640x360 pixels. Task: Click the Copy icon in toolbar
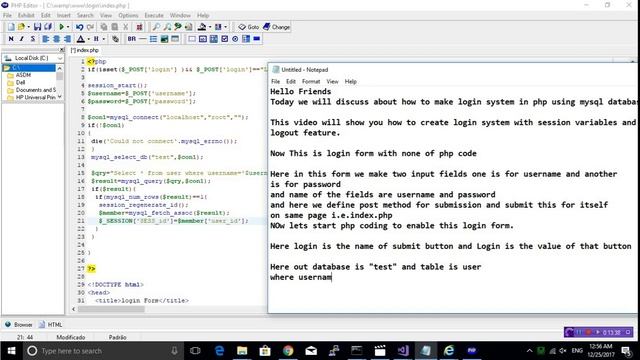[x=104, y=27]
